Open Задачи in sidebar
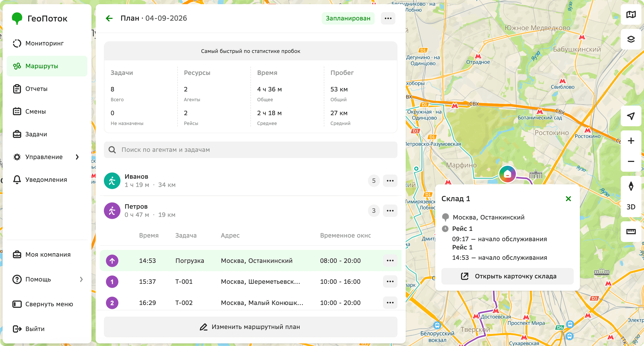 click(x=47, y=134)
